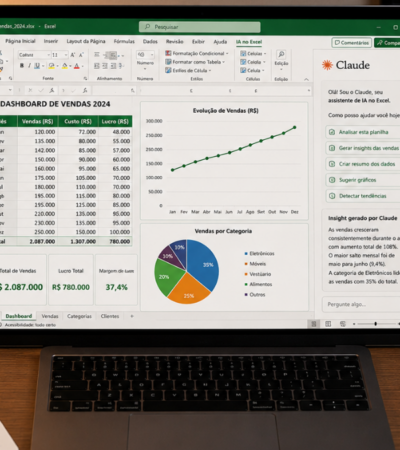
Task: Switch to Normal view in the status bar
Action: [x=314, y=324]
